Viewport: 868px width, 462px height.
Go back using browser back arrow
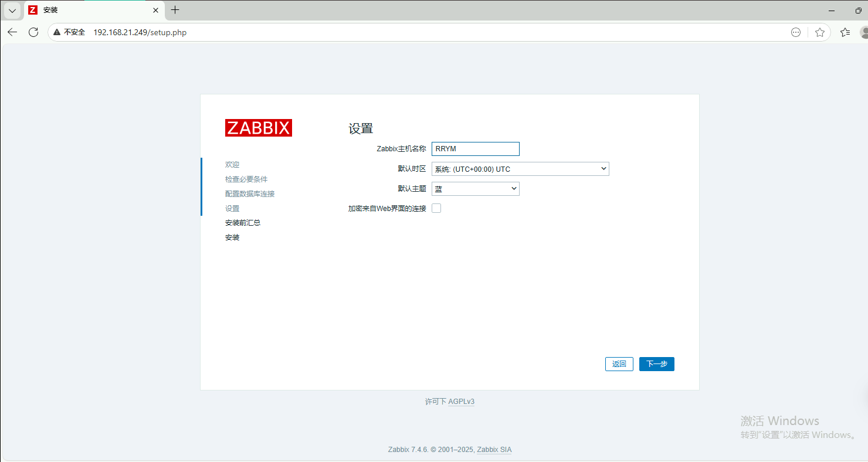pos(12,32)
